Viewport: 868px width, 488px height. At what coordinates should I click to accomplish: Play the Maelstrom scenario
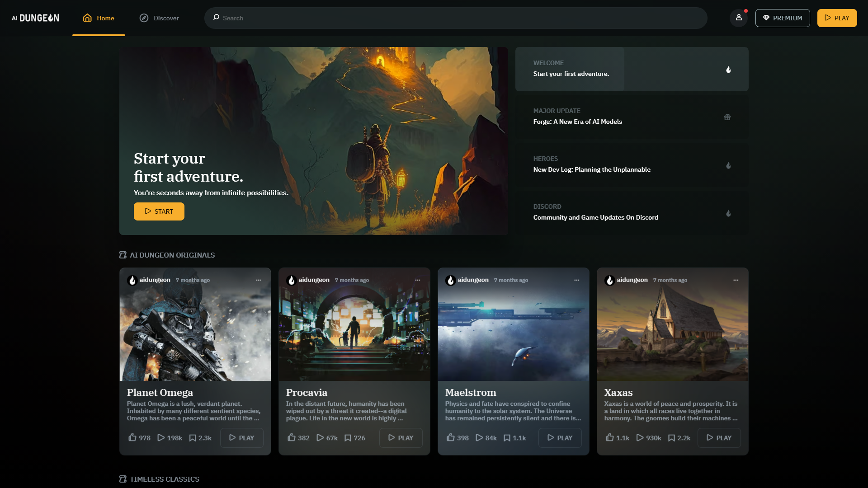[560, 438]
